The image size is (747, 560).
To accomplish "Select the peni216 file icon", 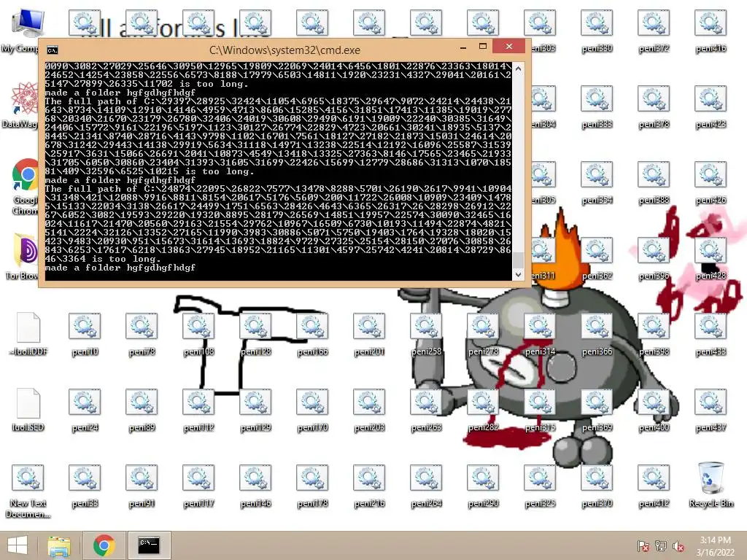I will tap(369, 486).
